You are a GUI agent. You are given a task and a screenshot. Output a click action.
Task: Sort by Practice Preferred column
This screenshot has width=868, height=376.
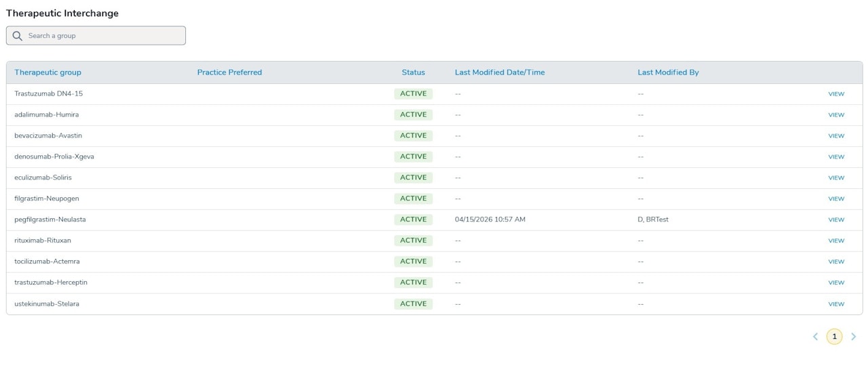coord(229,72)
